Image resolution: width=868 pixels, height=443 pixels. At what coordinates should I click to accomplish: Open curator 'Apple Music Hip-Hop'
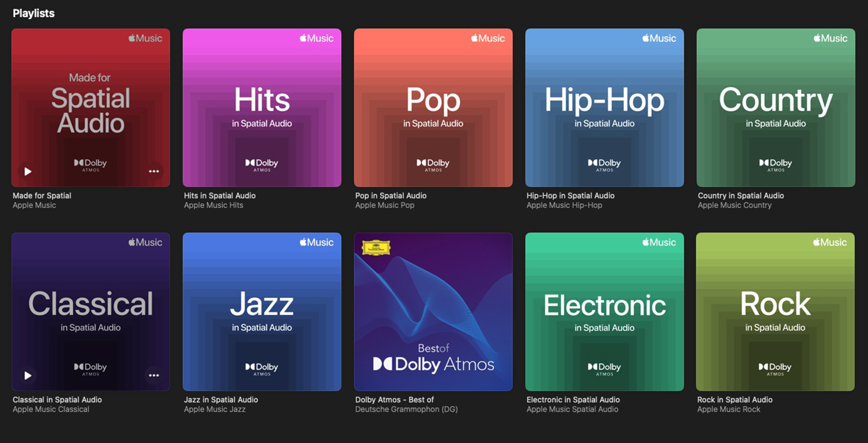coord(564,205)
